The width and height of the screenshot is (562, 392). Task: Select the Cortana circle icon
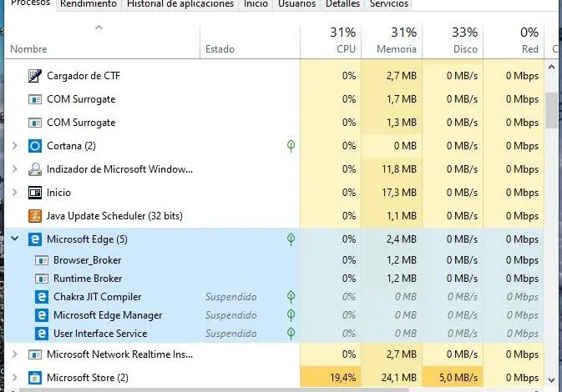click(35, 146)
